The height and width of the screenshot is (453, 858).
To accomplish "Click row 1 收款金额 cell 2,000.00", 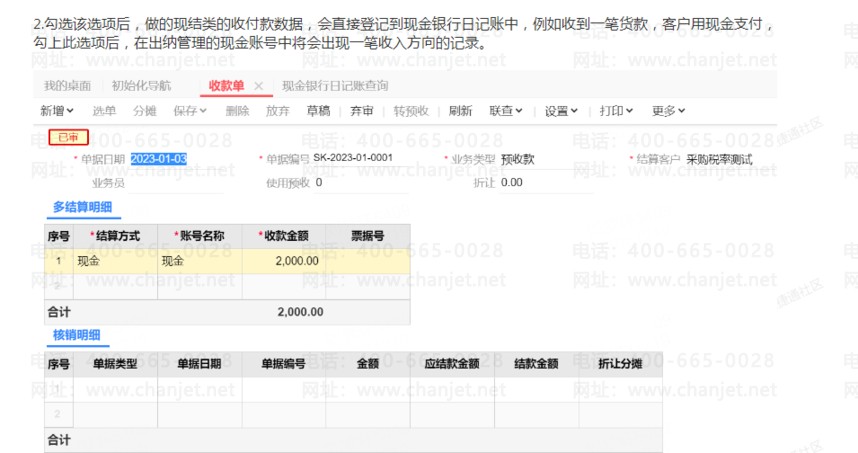I will coord(284,261).
